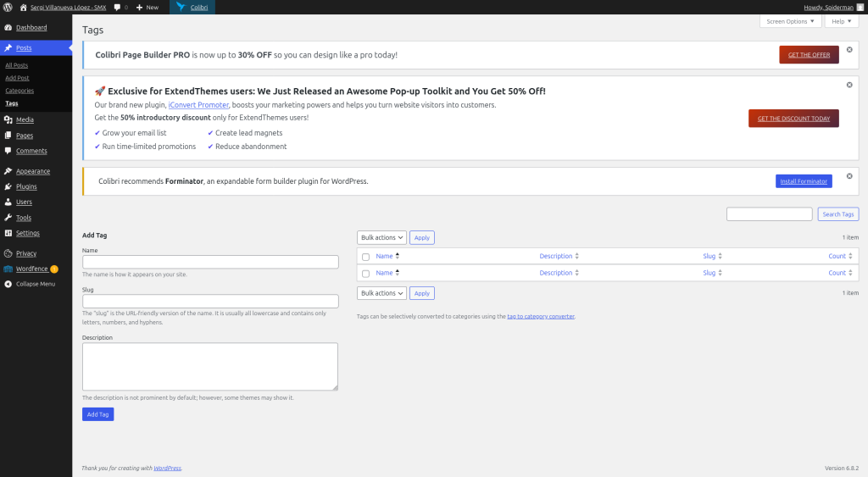Viewport: 868px width, 477px height.
Task: Open Plugins in the admin sidebar
Action: (x=26, y=186)
